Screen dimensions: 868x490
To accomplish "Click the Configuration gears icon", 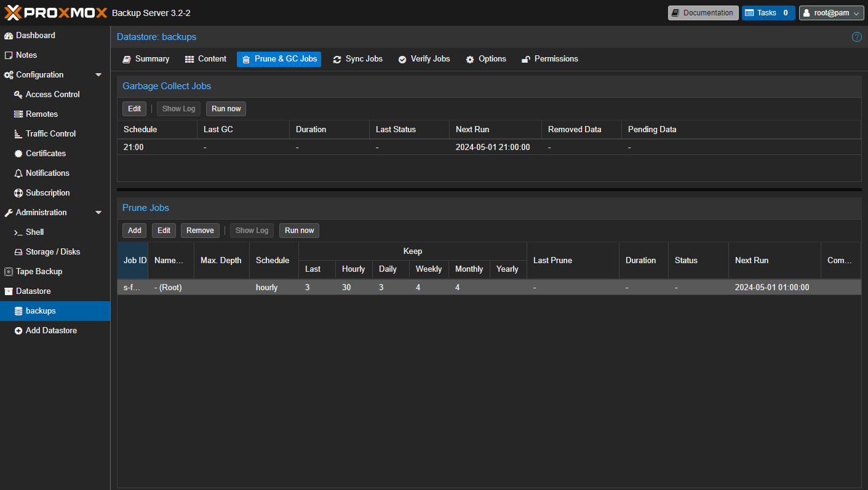I will coord(9,75).
